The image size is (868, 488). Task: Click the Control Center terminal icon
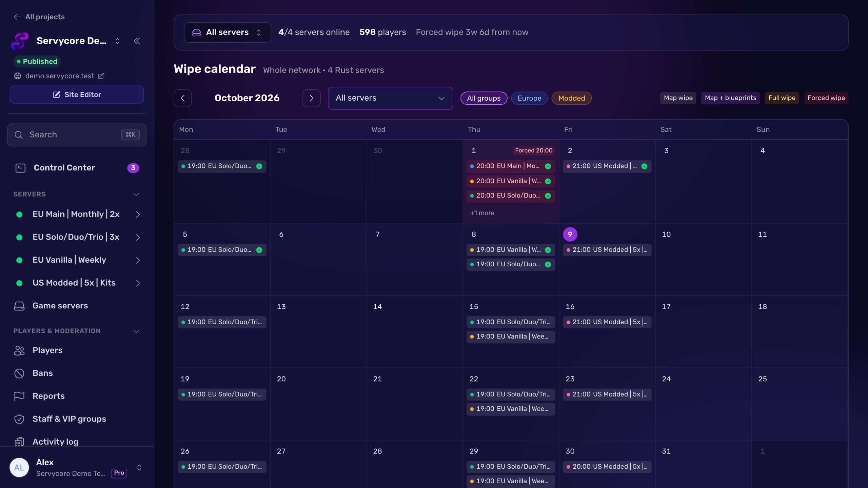tap(20, 168)
